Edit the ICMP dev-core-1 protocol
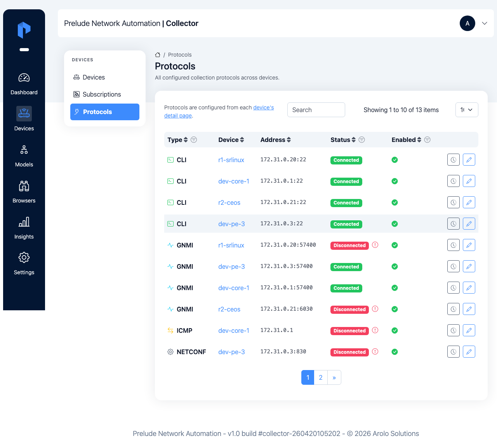497x448 pixels. (469, 330)
